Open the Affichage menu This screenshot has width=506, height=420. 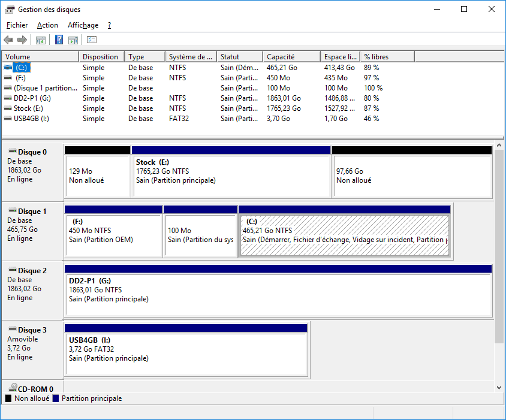83,25
